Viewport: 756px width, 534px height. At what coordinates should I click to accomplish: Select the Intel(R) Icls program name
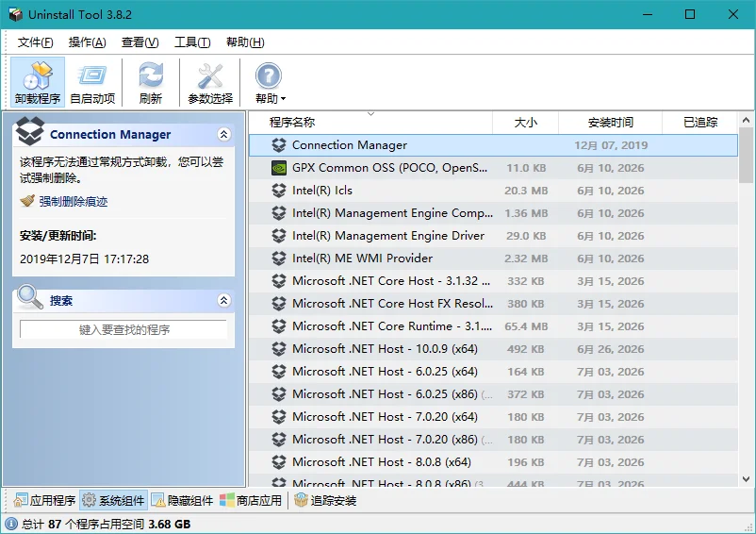click(x=322, y=191)
